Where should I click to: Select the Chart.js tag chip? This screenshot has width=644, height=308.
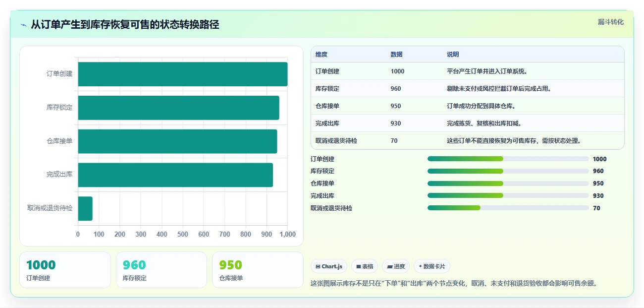click(329, 266)
